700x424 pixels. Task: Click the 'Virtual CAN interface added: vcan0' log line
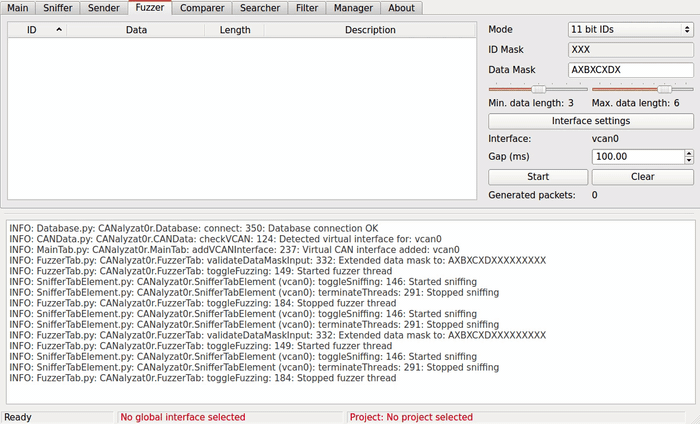pyautogui.click(x=234, y=250)
